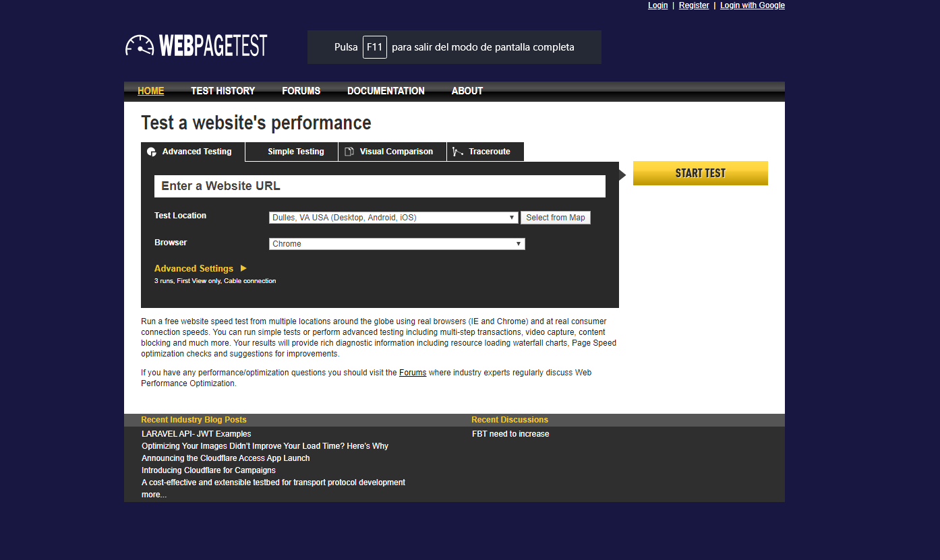This screenshot has width=940, height=560.
Task: Click the 'Test Location' label
Action: click(180, 216)
